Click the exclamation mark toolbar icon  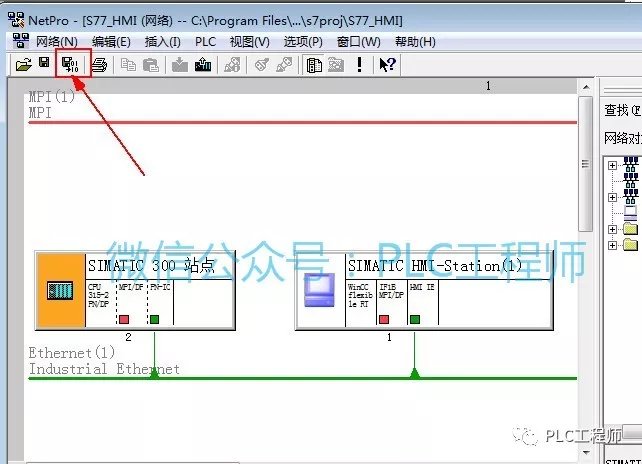coord(360,64)
